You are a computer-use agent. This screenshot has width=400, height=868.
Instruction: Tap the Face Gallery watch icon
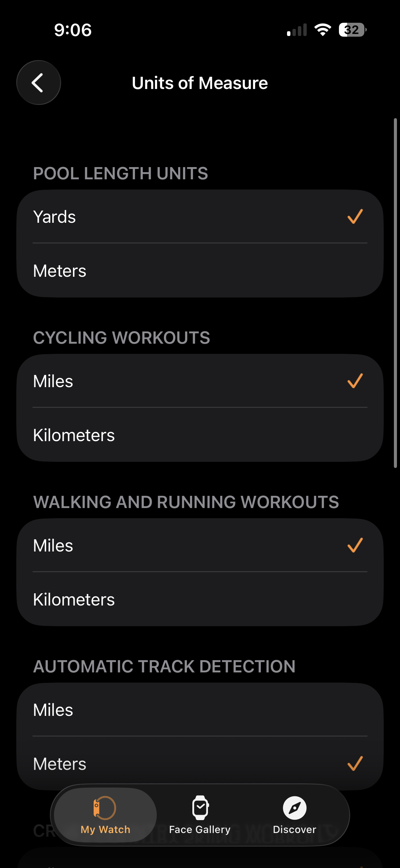(x=200, y=808)
